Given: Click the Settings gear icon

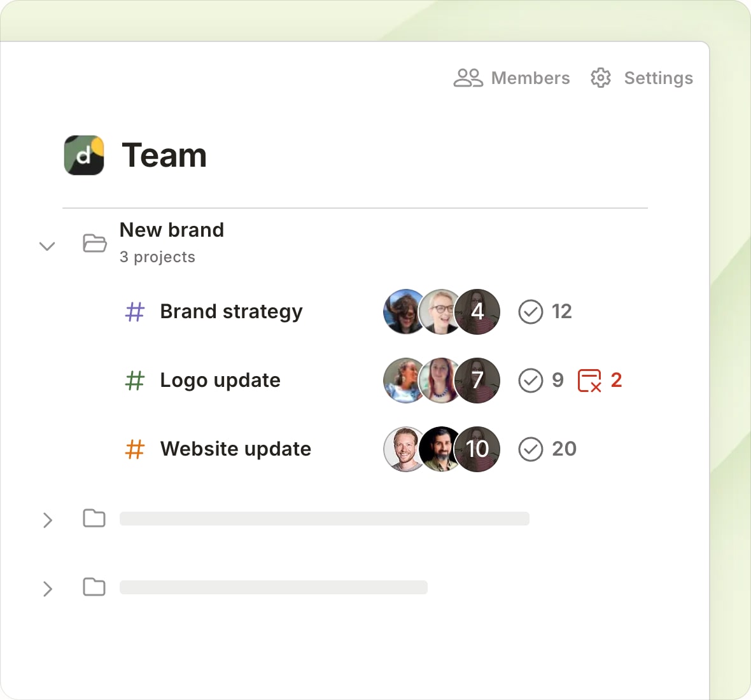Looking at the screenshot, I should pos(600,78).
